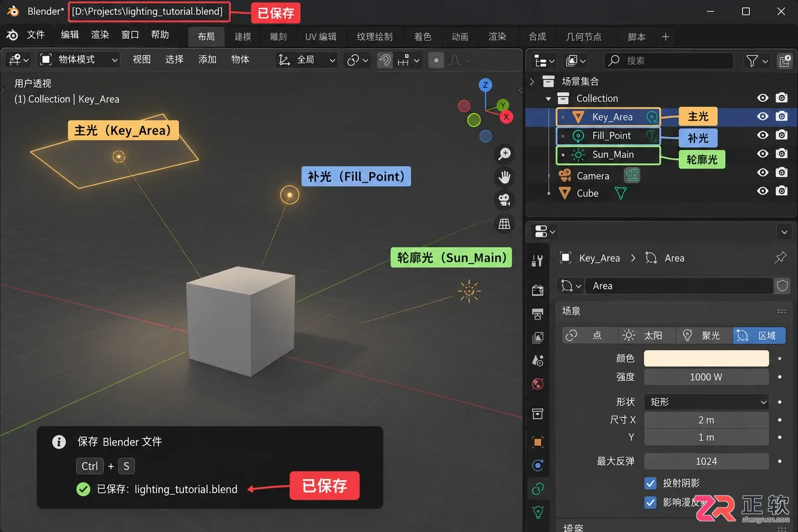Open the 矩形 shape dropdown
Image resolution: width=798 pixels, height=532 pixels.
(x=706, y=402)
